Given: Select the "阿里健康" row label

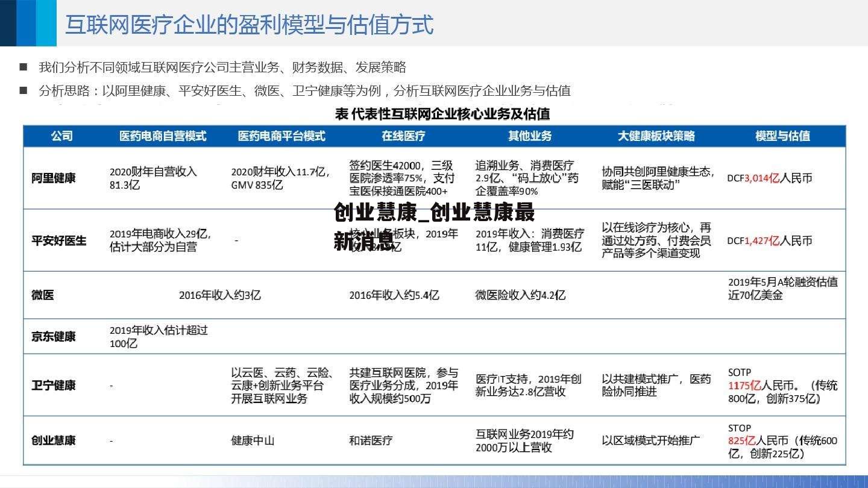Looking at the screenshot, I should 54,178.
